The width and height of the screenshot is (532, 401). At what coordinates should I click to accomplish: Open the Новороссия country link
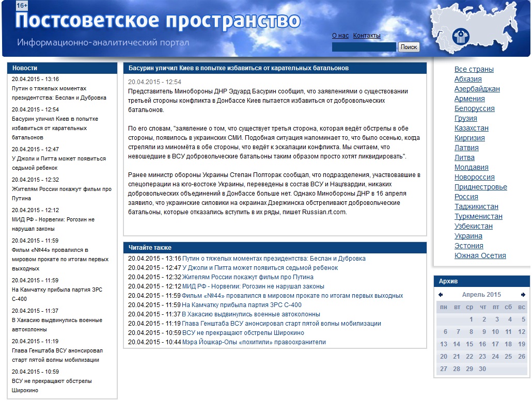(x=474, y=178)
